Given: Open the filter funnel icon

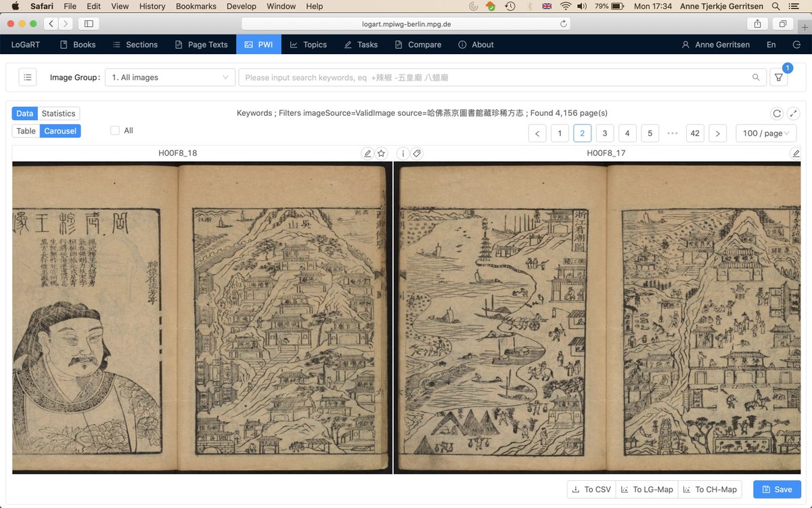Looking at the screenshot, I should (x=779, y=77).
